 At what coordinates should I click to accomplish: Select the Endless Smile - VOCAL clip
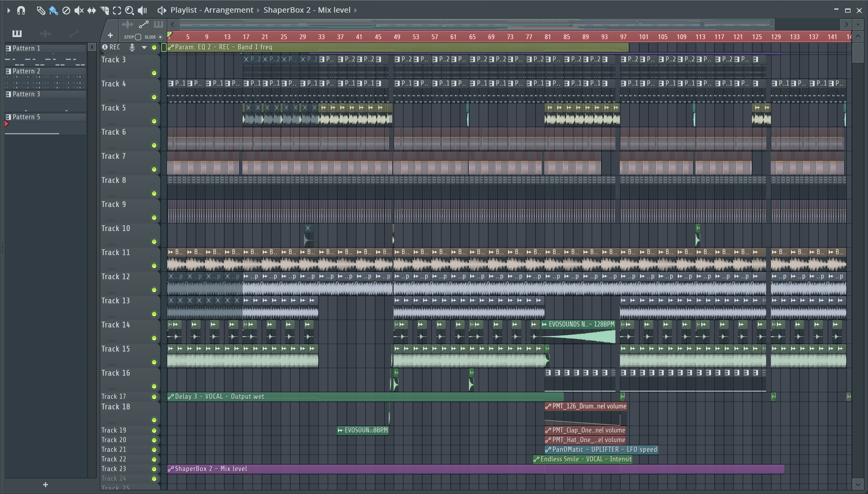(x=583, y=459)
